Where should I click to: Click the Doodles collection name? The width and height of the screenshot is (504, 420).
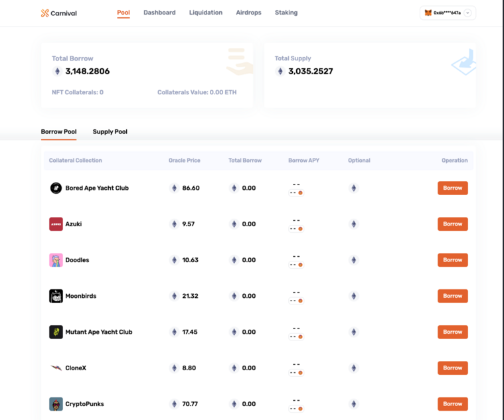point(77,260)
